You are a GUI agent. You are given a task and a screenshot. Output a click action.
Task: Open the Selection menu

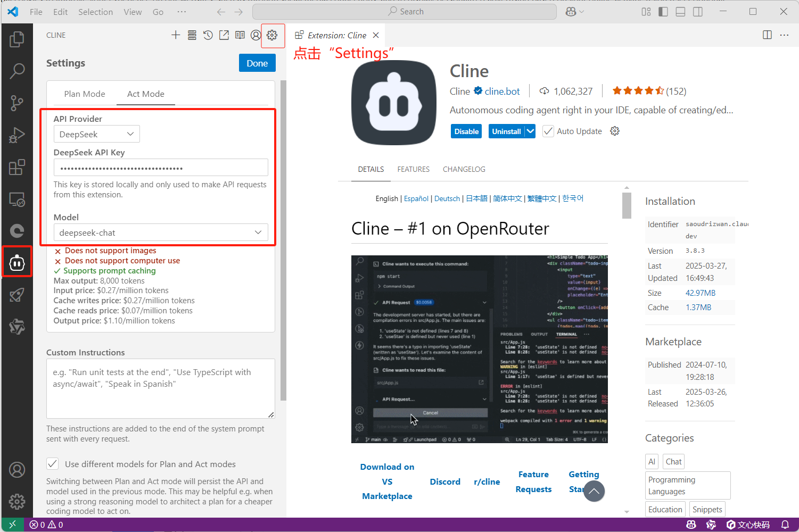(95, 12)
